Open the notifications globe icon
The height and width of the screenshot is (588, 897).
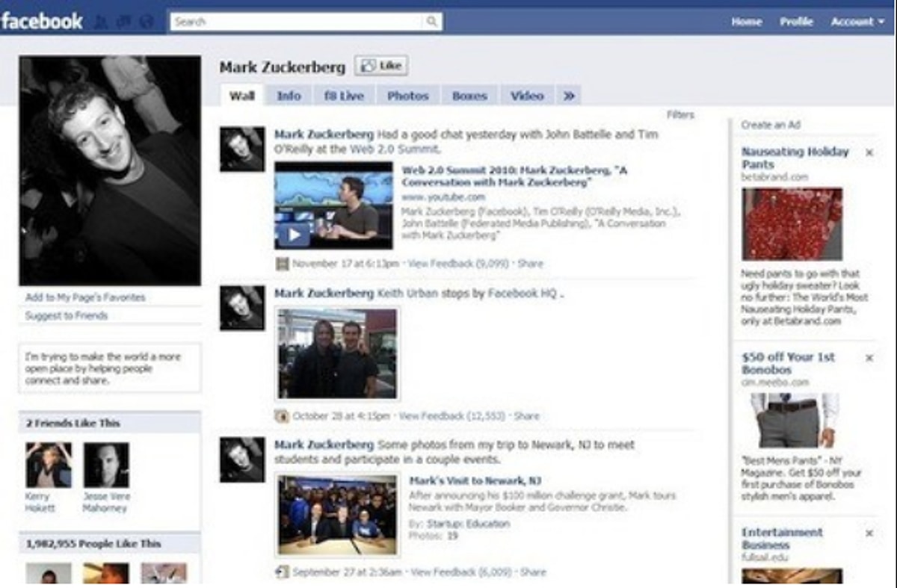coord(147,22)
